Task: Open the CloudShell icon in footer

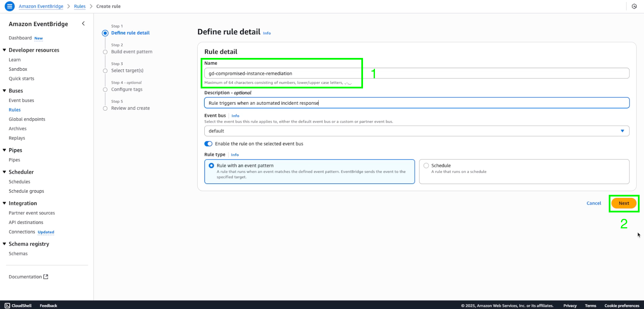Action: click(x=7, y=305)
